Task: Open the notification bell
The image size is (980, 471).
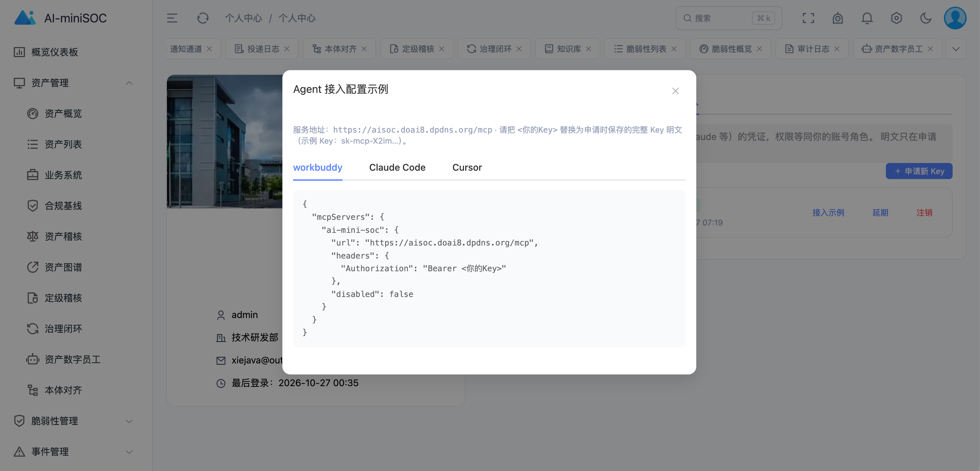Action: (x=867, y=18)
